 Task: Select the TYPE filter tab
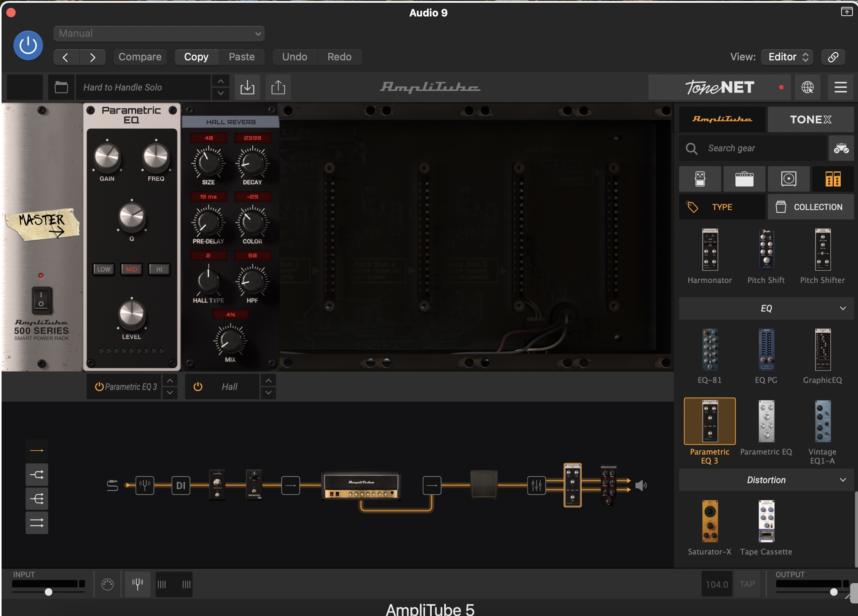(722, 207)
